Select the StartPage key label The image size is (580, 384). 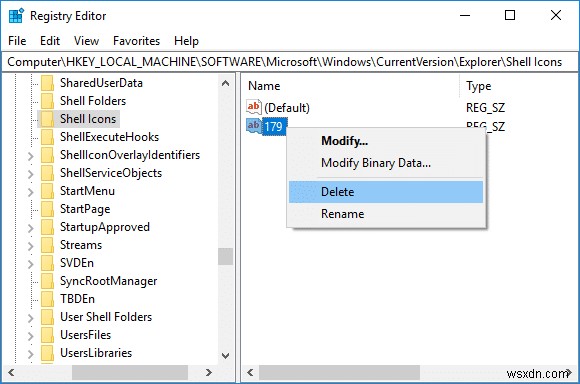pyautogui.click(x=85, y=209)
